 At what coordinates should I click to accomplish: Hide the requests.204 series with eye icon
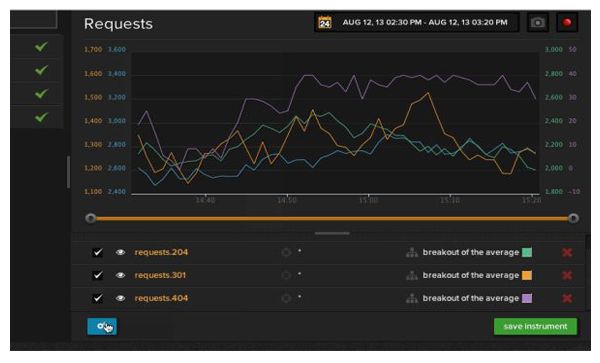tap(120, 252)
